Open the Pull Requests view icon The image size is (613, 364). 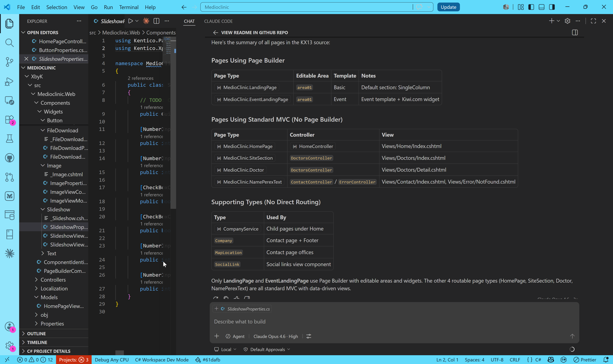pyautogui.click(x=9, y=177)
